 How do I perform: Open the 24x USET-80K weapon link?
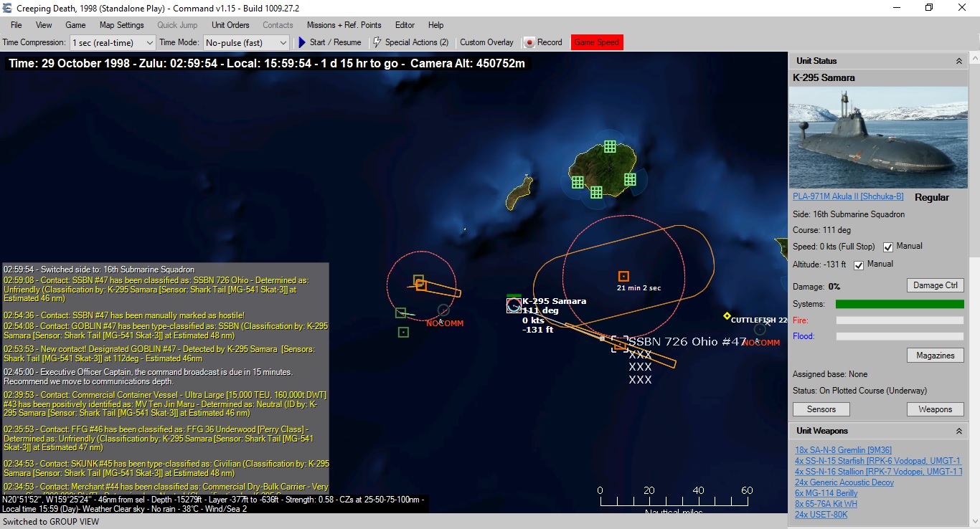coord(821,515)
